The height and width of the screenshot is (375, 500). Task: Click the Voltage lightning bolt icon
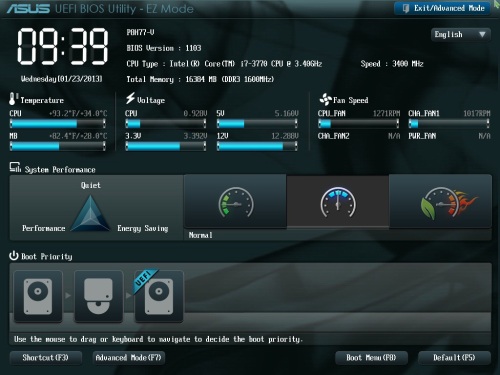point(130,99)
